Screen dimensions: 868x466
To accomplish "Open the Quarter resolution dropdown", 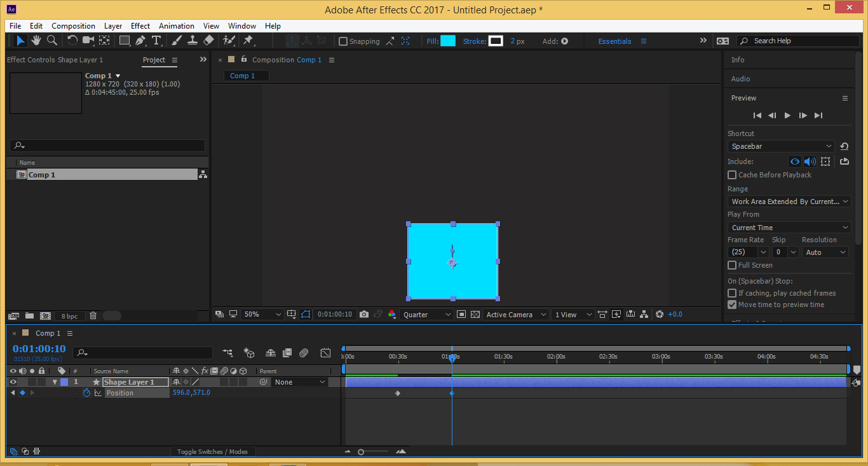I will [x=426, y=315].
